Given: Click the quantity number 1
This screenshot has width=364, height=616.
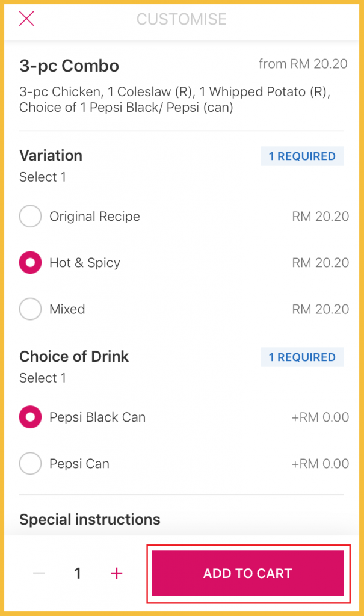Looking at the screenshot, I should [78, 573].
